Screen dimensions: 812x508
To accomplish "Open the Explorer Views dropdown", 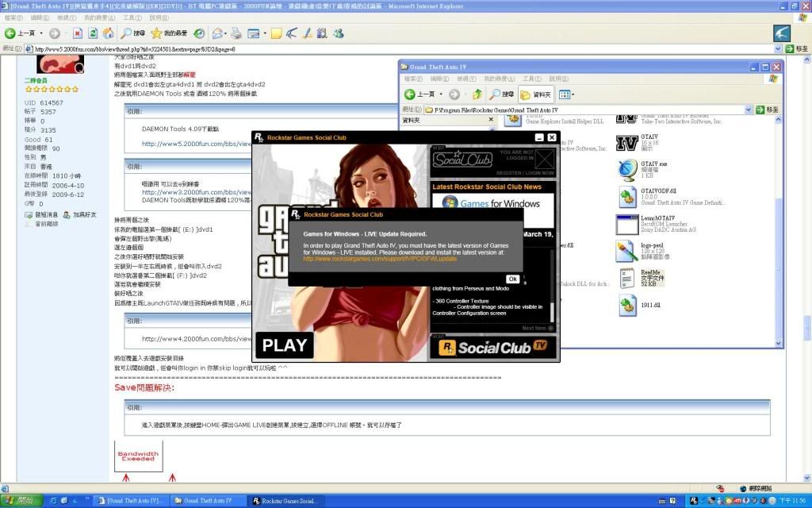I will (568, 94).
